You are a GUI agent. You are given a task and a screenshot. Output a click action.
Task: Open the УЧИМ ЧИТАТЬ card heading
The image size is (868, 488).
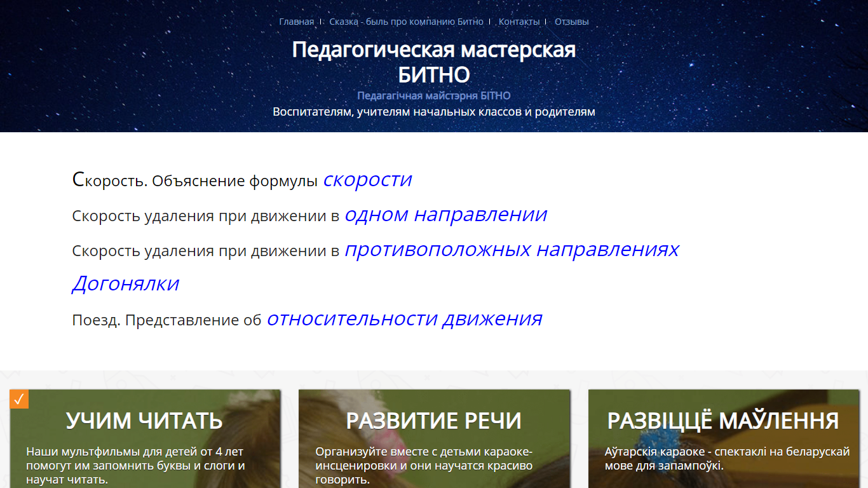(145, 421)
